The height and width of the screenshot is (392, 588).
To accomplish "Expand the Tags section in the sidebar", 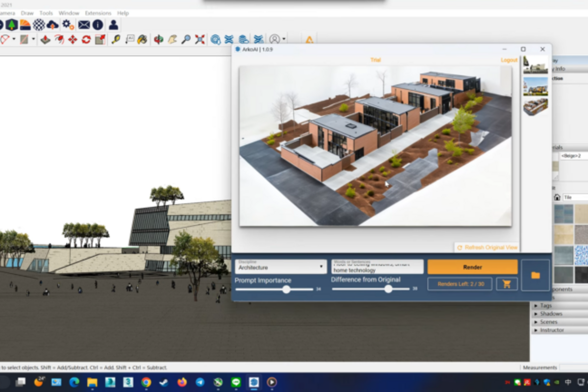I will pos(544,305).
